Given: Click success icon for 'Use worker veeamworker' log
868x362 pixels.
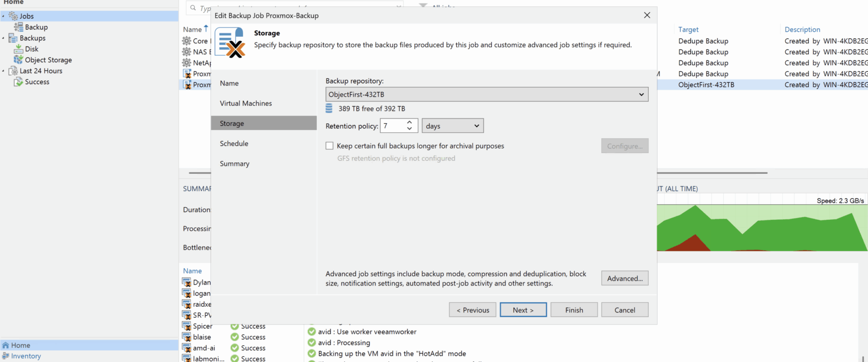Looking at the screenshot, I should [x=311, y=332].
